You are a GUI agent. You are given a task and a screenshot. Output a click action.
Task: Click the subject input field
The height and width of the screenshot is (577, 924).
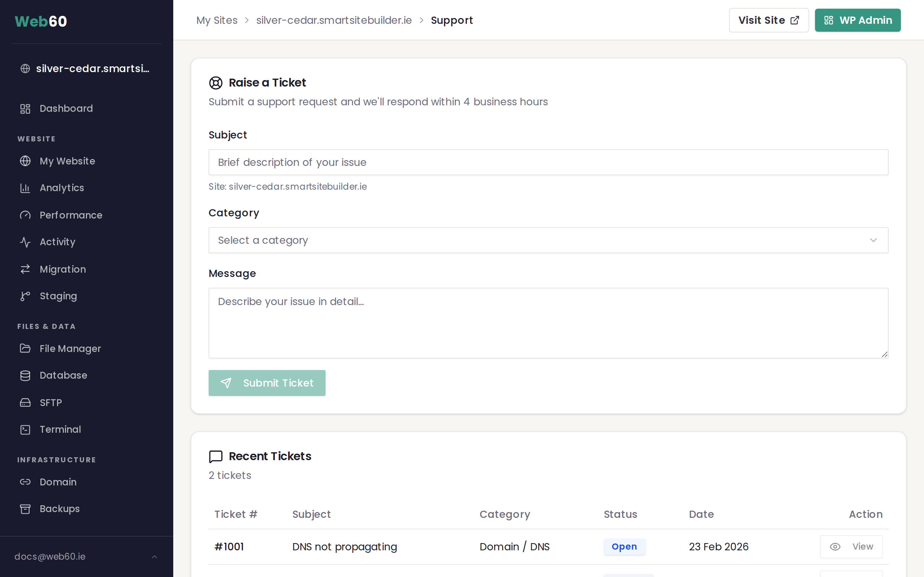[x=548, y=162]
